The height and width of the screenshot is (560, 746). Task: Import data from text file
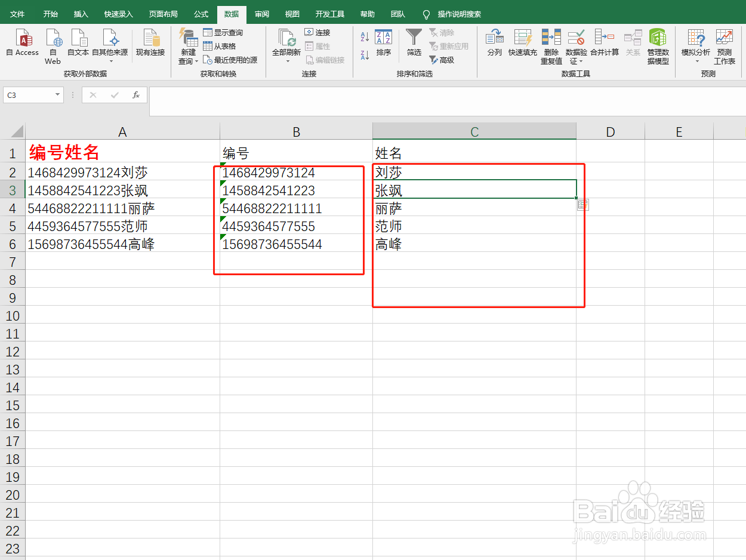point(78,42)
